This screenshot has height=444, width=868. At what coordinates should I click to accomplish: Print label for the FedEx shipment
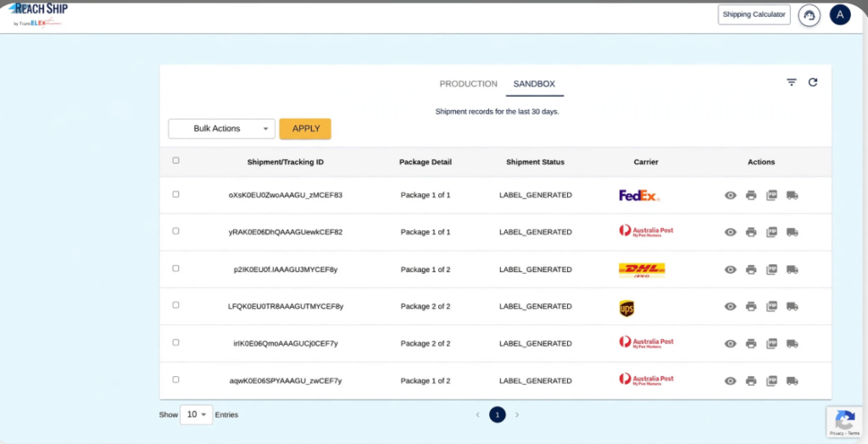click(x=751, y=196)
